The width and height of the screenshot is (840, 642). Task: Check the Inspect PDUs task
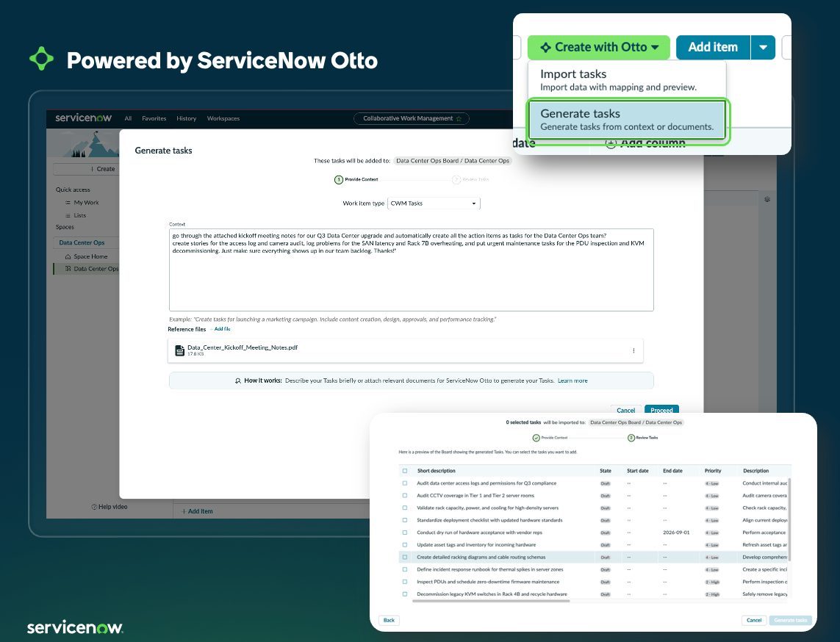click(x=404, y=582)
